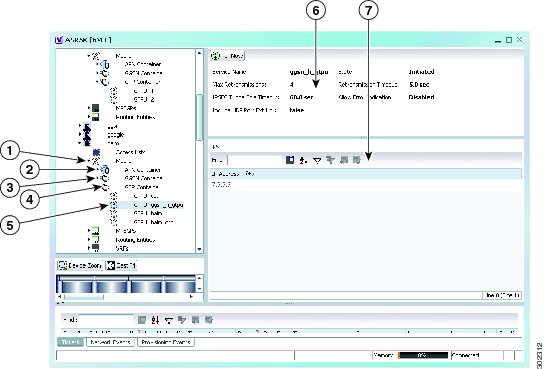Click the Poll Now button
The height and width of the screenshot is (369, 545).
point(227,56)
